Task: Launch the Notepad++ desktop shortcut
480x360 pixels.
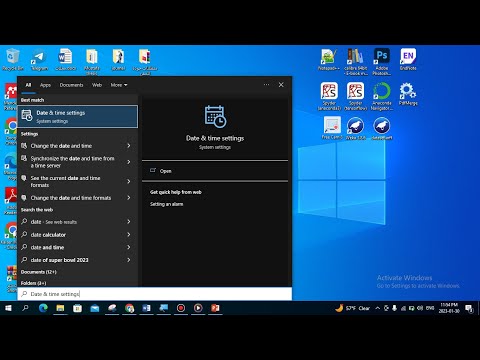Action: pyautogui.click(x=329, y=59)
